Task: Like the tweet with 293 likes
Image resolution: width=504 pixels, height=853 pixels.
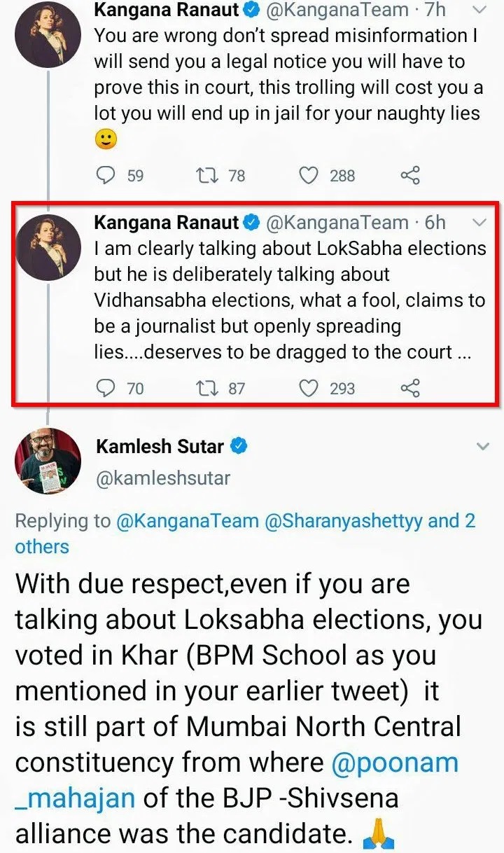Action: 309,387
